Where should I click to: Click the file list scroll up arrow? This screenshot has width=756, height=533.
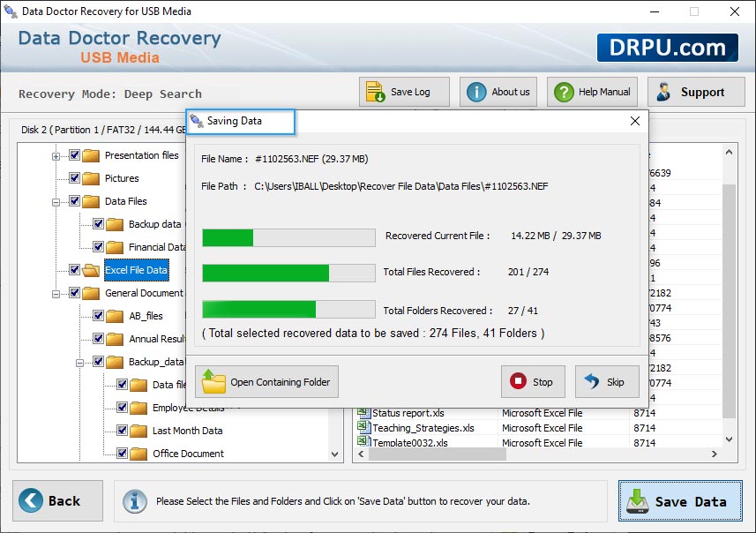(x=729, y=153)
